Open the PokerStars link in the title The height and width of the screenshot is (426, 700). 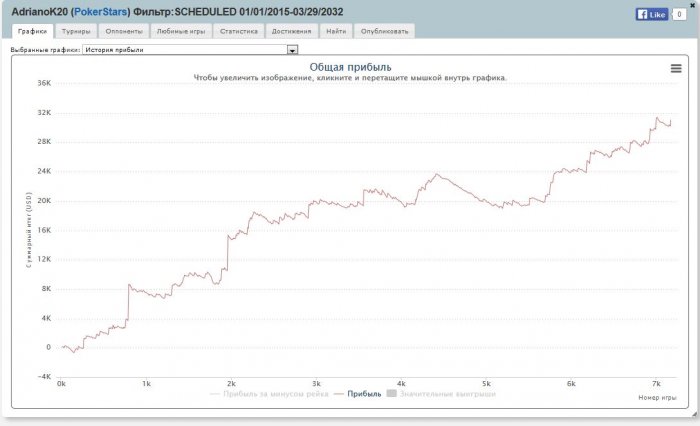pyautogui.click(x=100, y=12)
